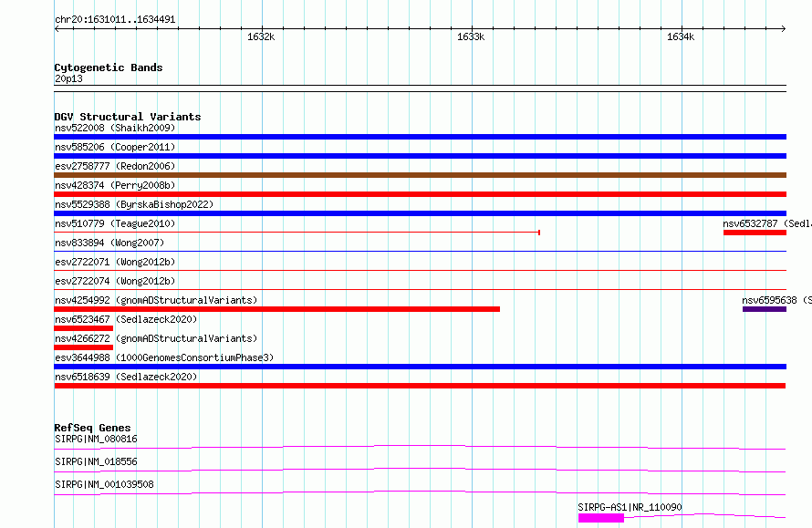Click the brown esv2758777 variant bar

[x=420, y=175]
